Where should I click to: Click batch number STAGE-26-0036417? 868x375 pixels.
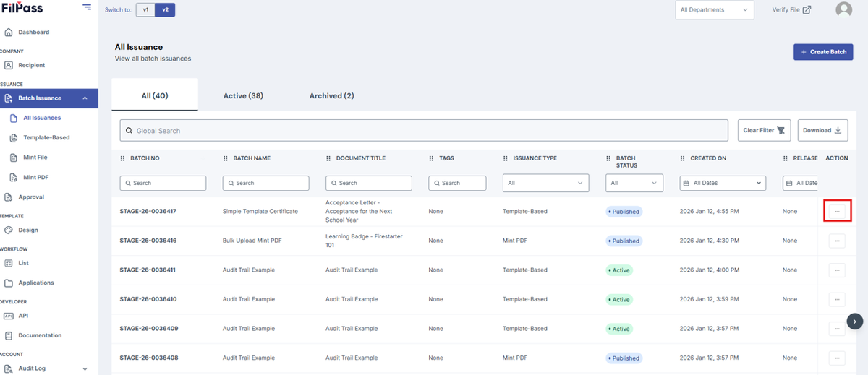click(x=148, y=212)
